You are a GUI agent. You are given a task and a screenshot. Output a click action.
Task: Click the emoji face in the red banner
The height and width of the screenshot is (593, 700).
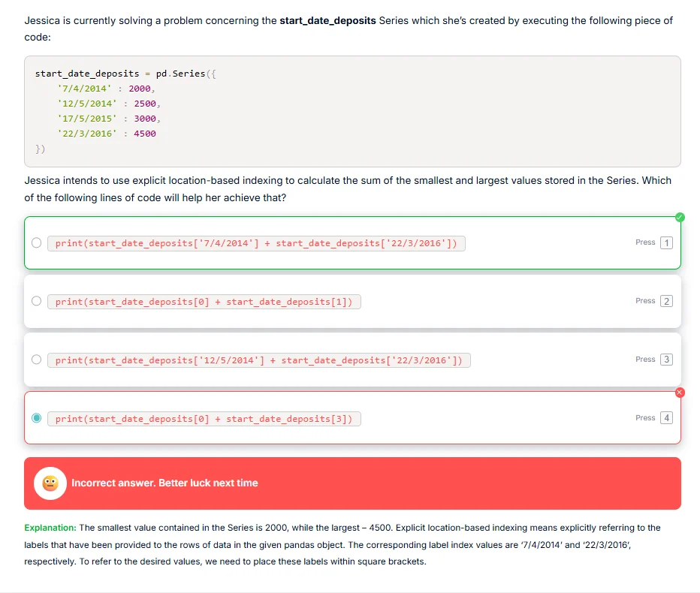[x=50, y=483]
